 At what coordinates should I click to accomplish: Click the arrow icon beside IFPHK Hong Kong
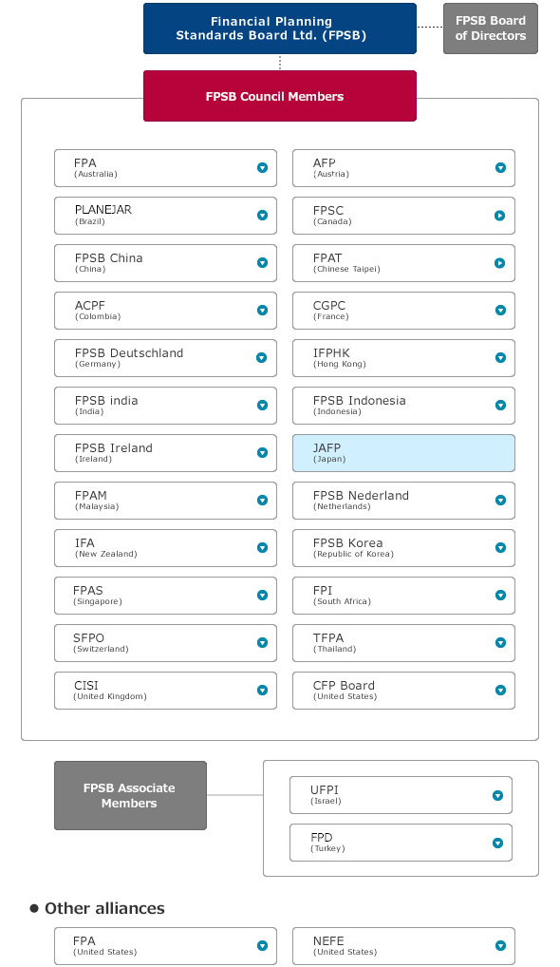[500, 358]
